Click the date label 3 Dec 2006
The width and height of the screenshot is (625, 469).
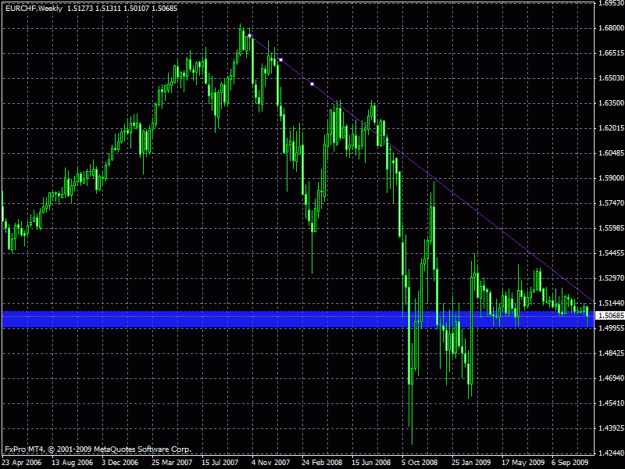click(120, 462)
